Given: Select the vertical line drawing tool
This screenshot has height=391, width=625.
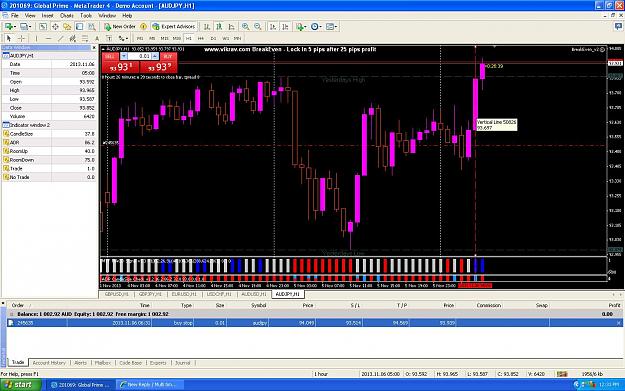Looking at the screenshot, I should 36,38.
